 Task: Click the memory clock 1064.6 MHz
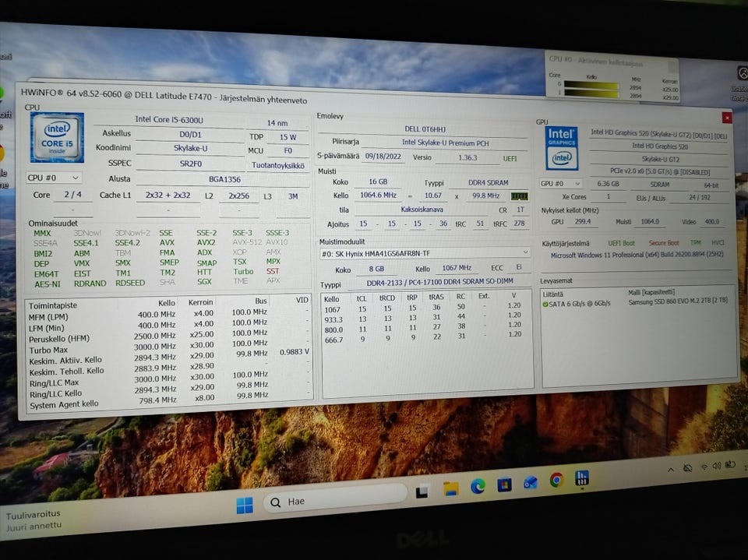pos(378,195)
